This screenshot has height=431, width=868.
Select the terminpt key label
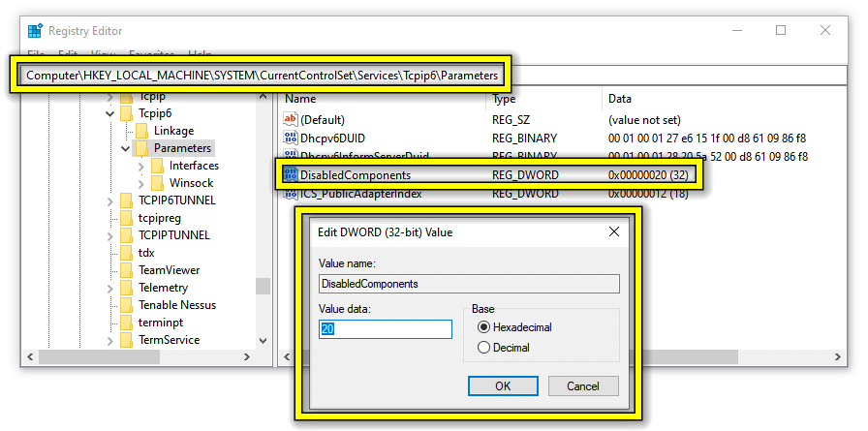[161, 323]
